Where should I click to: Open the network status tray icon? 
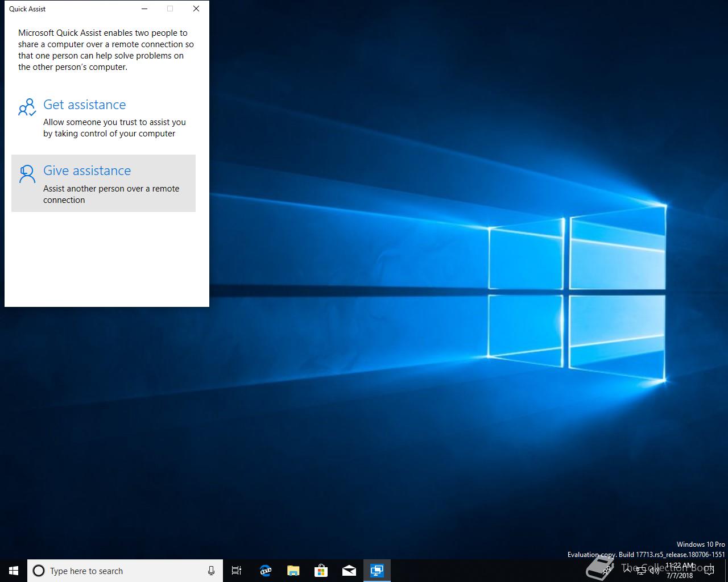point(641,571)
